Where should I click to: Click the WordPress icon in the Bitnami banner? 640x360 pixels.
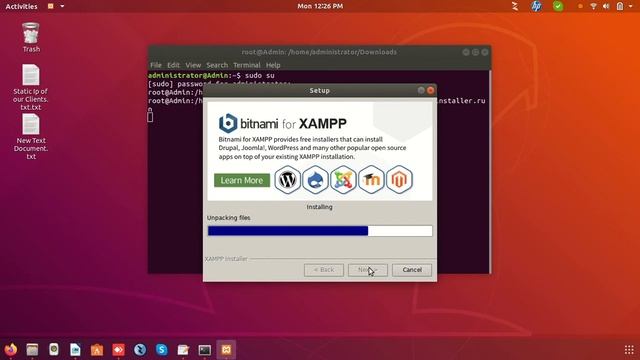[287, 180]
